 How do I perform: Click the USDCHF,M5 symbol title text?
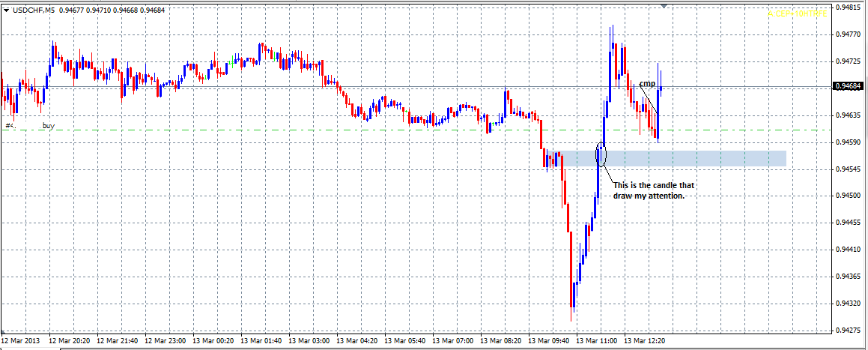(33, 10)
